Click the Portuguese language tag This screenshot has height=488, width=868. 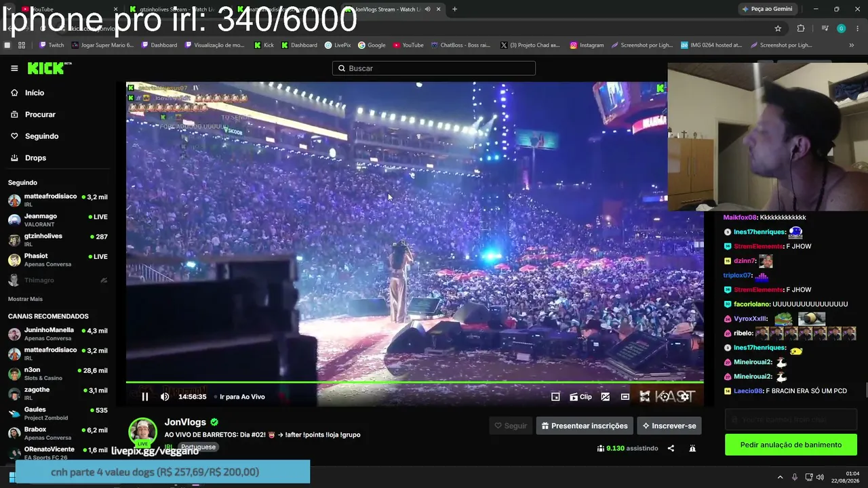pyautogui.click(x=198, y=447)
